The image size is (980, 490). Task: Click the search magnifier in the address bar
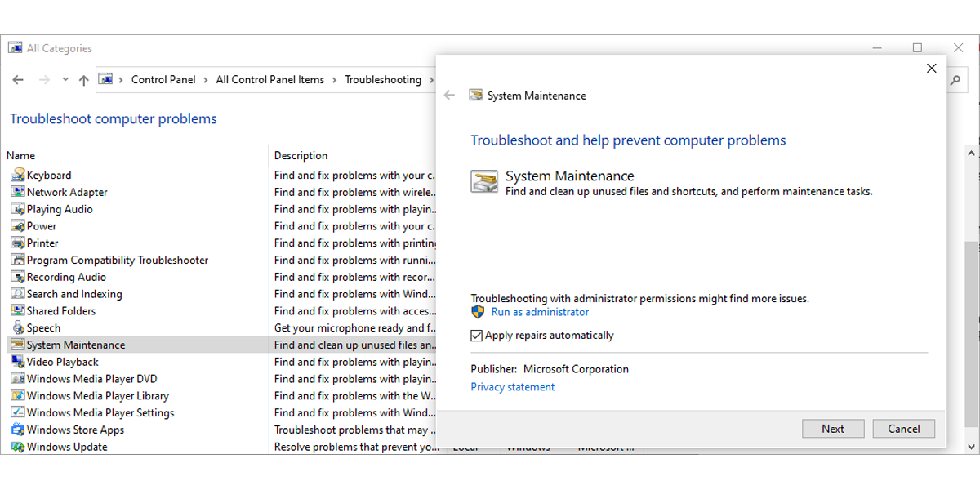(955, 79)
